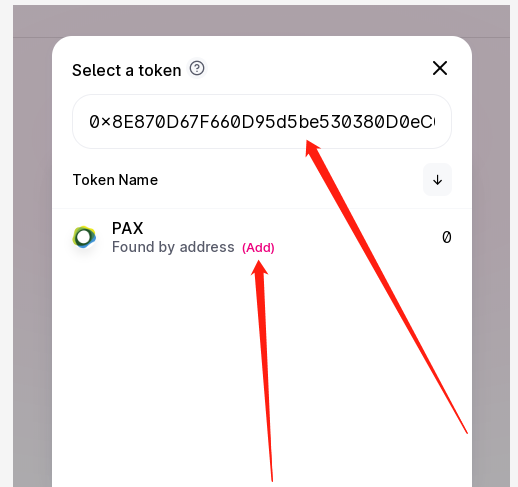
Task: Open the help tooltip beside Select a token
Action: point(197,68)
